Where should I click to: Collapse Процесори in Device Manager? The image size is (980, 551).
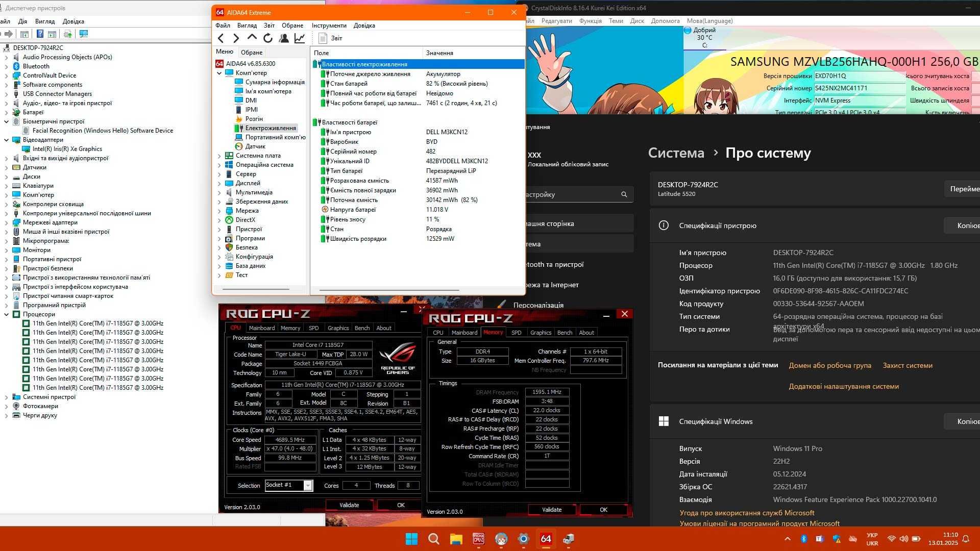pos(6,314)
